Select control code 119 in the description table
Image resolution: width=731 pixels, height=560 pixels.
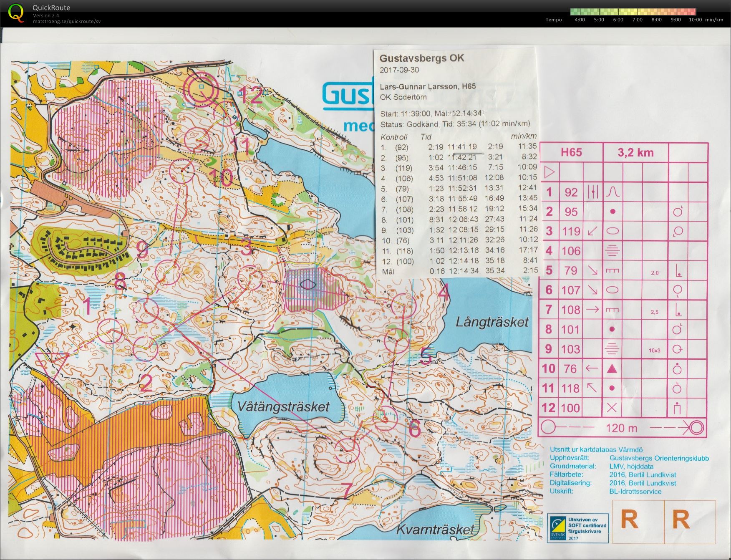point(571,231)
